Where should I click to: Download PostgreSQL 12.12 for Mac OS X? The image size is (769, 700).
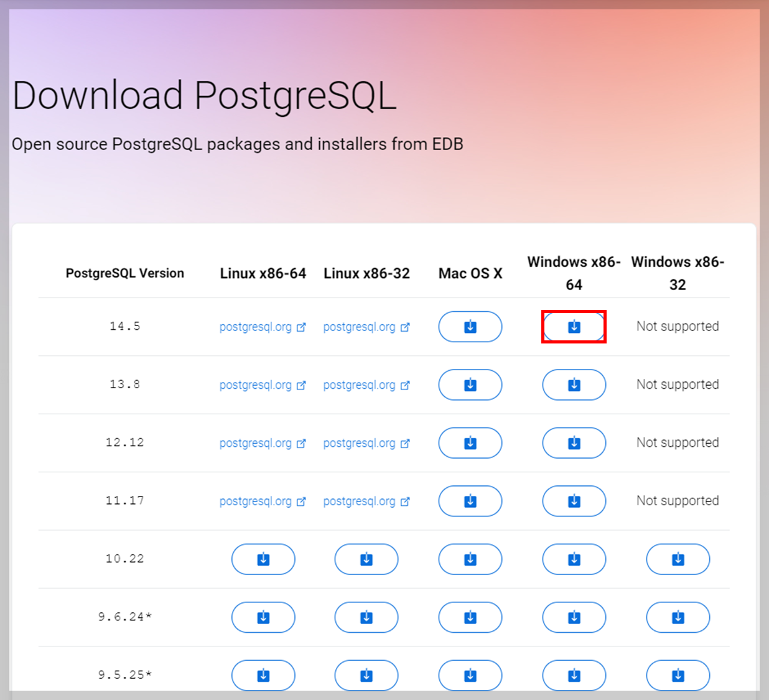470,443
